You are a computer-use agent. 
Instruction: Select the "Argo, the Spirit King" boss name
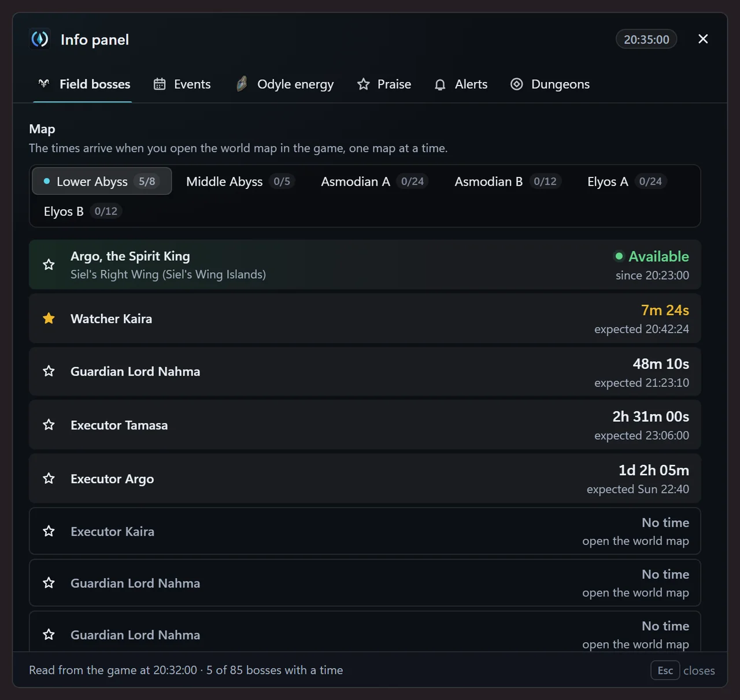tap(130, 256)
